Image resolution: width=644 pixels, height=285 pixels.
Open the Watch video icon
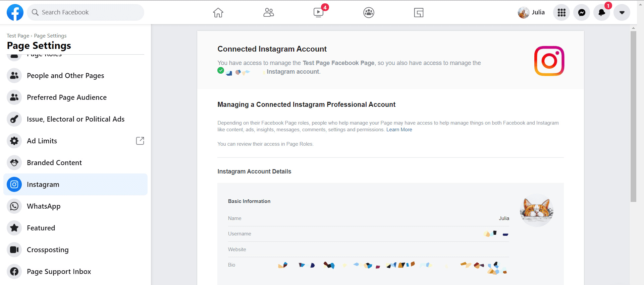(318, 12)
